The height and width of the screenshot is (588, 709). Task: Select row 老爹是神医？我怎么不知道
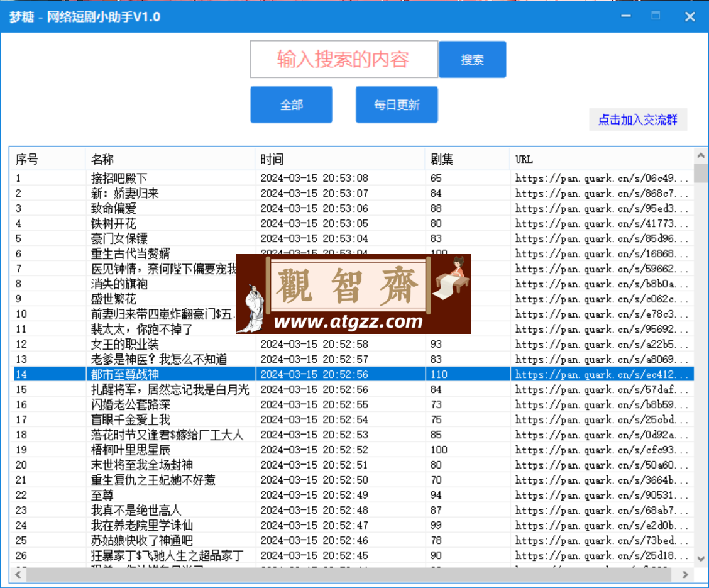pyautogui.click(x=352, y=359)
